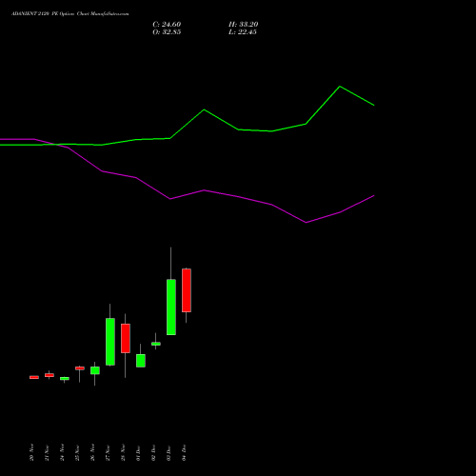Screen dimensions: 476x476
Task: Click the low value L: 22.45
Action: tap(243, 32)
